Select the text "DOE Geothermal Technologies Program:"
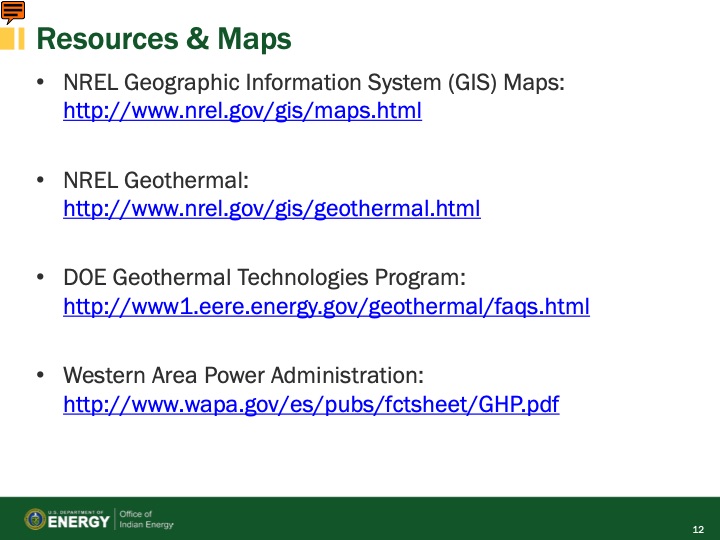This screenshot has width=720, height=540. click(264, 278)
